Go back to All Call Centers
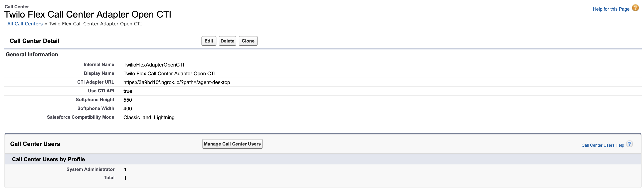The image size is (644, 194). coord(25,24)
